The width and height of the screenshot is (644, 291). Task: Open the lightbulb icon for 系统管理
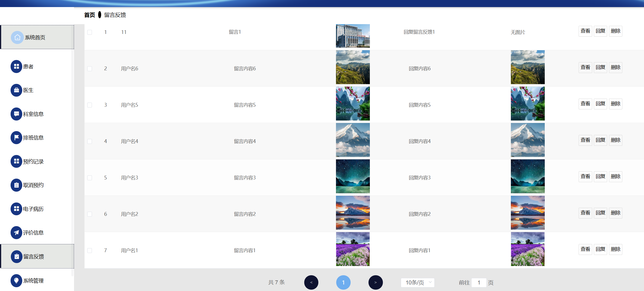tap(16, 280)
